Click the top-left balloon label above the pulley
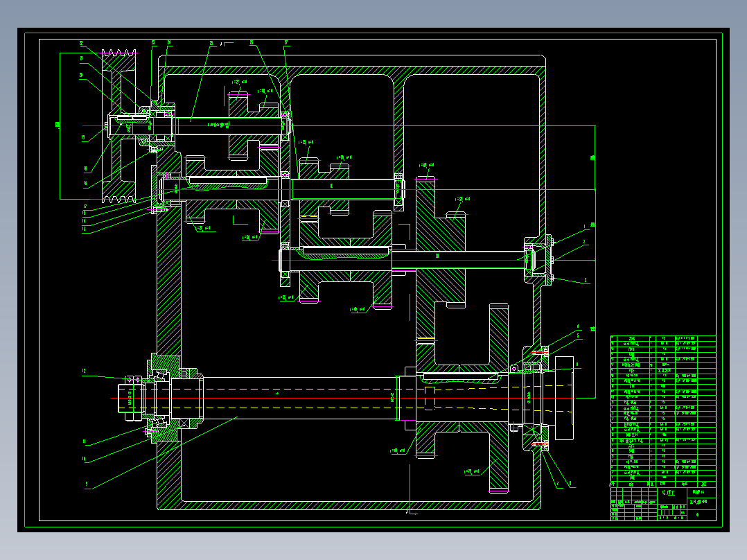Viewport: 747px width, 560px height. point(81,44)
